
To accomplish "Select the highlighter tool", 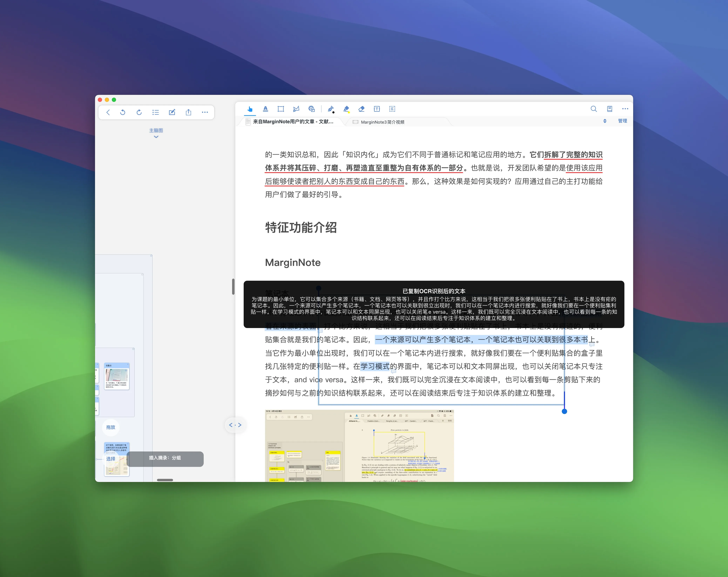I will (346, 109).
